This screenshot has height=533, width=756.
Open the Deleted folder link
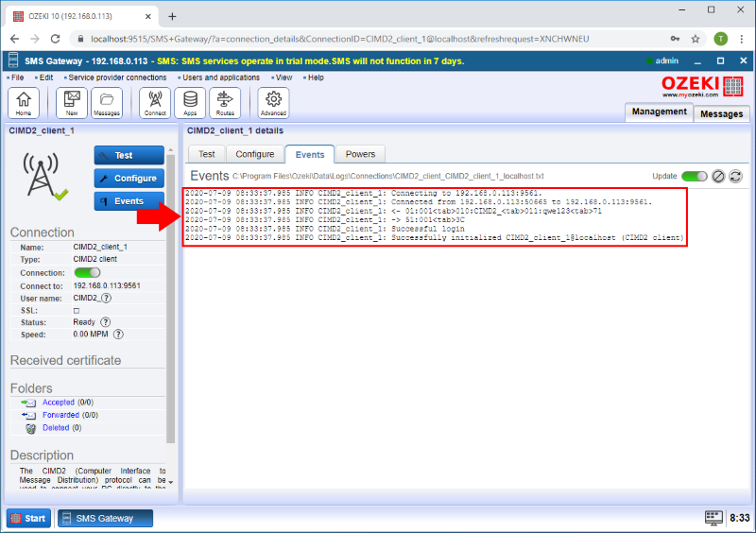[56, 428]
